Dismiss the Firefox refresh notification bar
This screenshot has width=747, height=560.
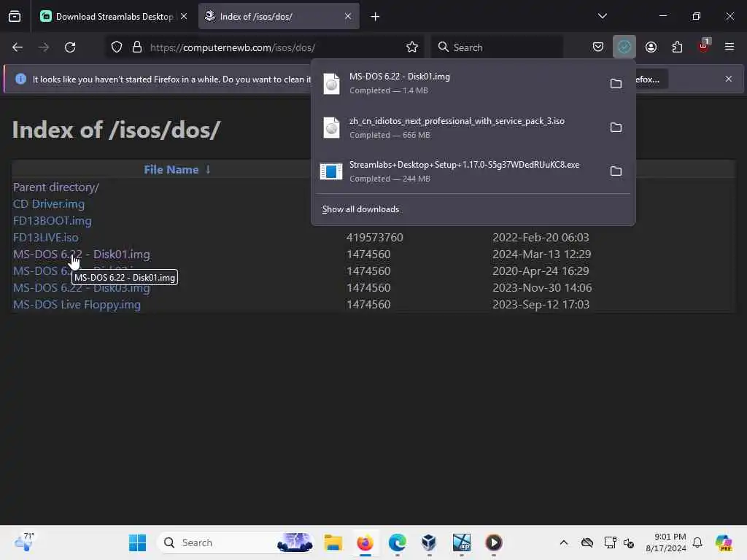tap(729, 79)
